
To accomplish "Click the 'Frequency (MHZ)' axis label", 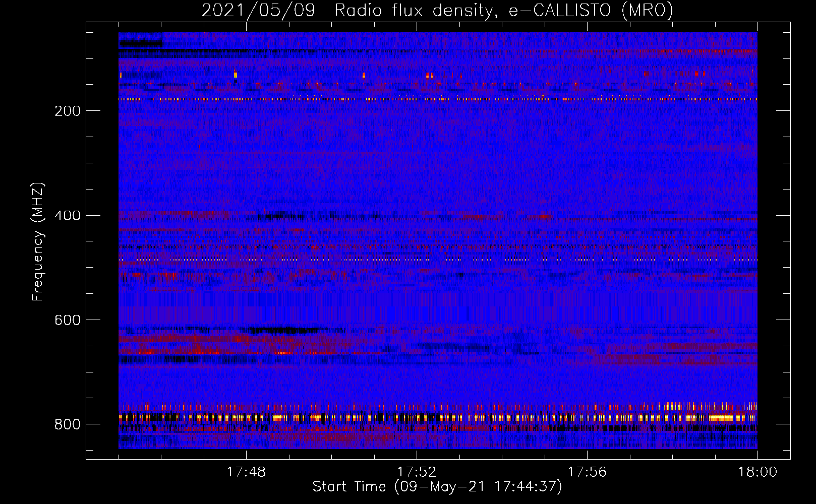I will tap(38, 242).
